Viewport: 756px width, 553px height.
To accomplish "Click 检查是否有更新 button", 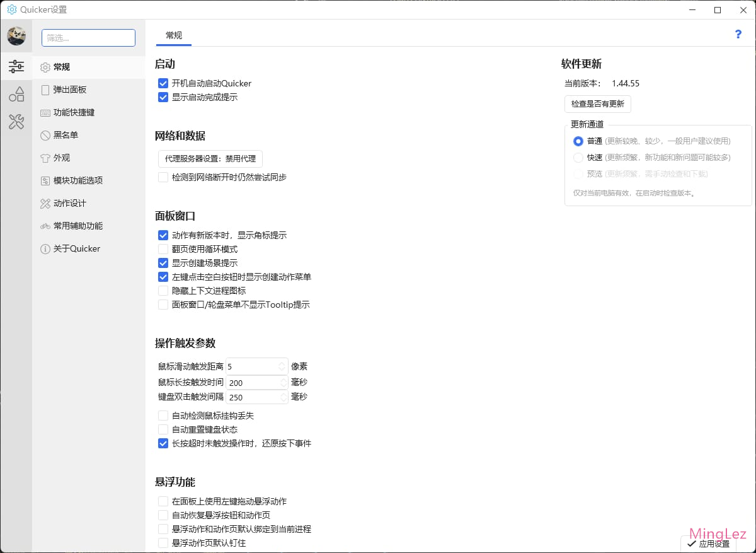I will [597, 103].
